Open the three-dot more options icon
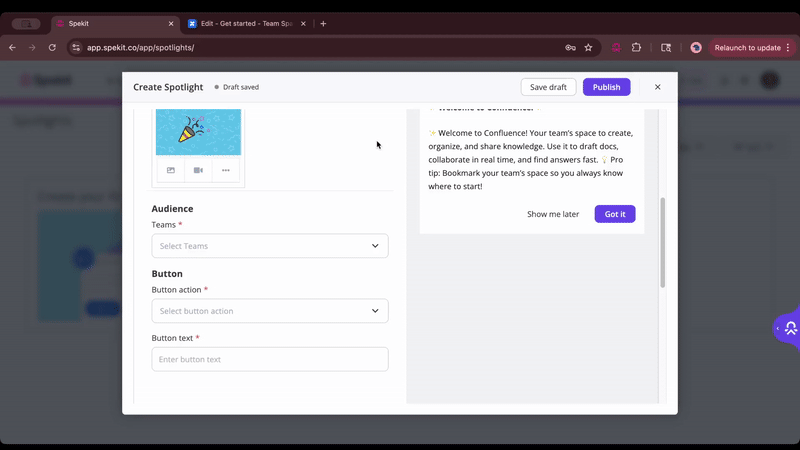This screenshot has height=450, width=800. [x=226, y=170]
